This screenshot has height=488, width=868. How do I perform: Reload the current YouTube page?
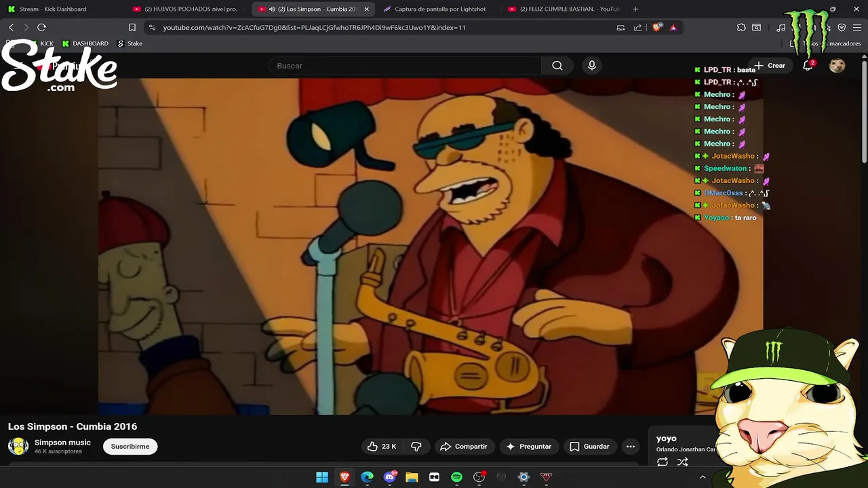pyautogui.click(x=41, y=27)
